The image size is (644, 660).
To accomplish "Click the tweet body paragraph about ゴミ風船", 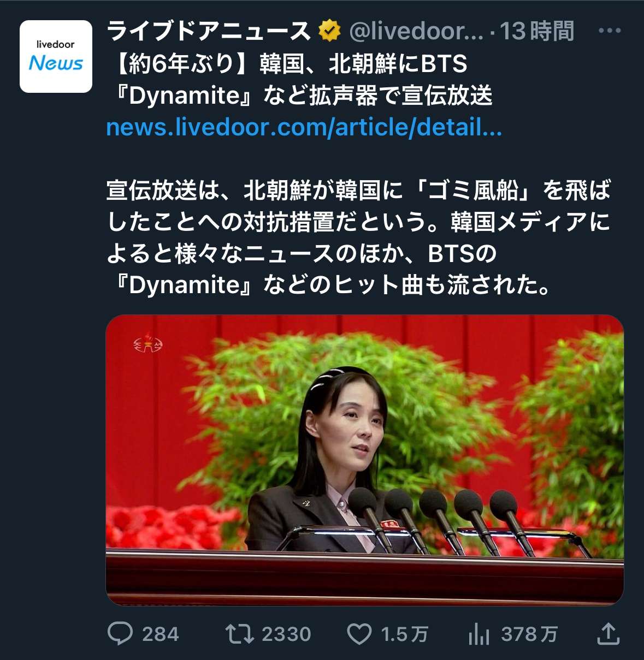I will [x=358, y=237].
